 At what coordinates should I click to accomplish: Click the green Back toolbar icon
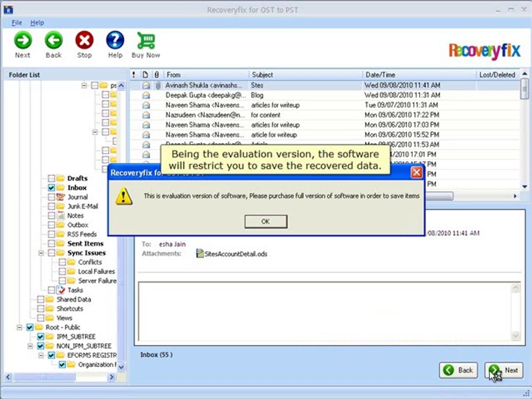tap(54, 40)
